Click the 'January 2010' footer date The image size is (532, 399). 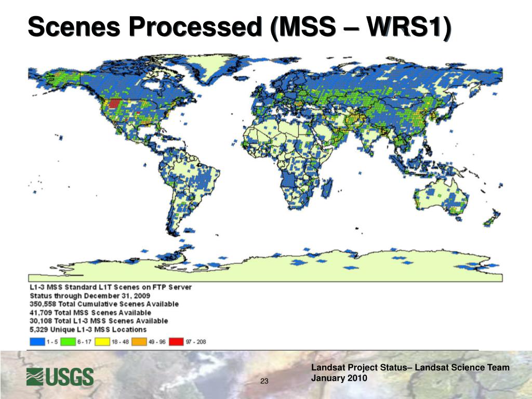339,378
